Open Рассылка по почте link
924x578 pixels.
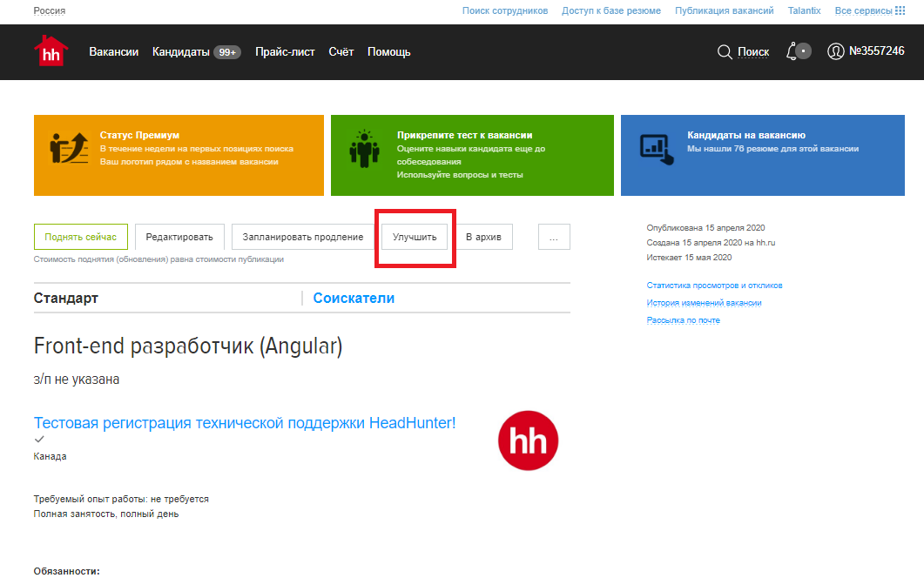pyautogui.click(x=683, y=320)
